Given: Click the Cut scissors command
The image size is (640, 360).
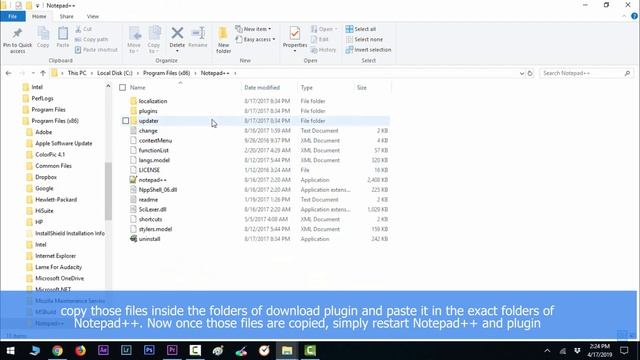Looking at the screenshot, I should (x=84, y=29).
